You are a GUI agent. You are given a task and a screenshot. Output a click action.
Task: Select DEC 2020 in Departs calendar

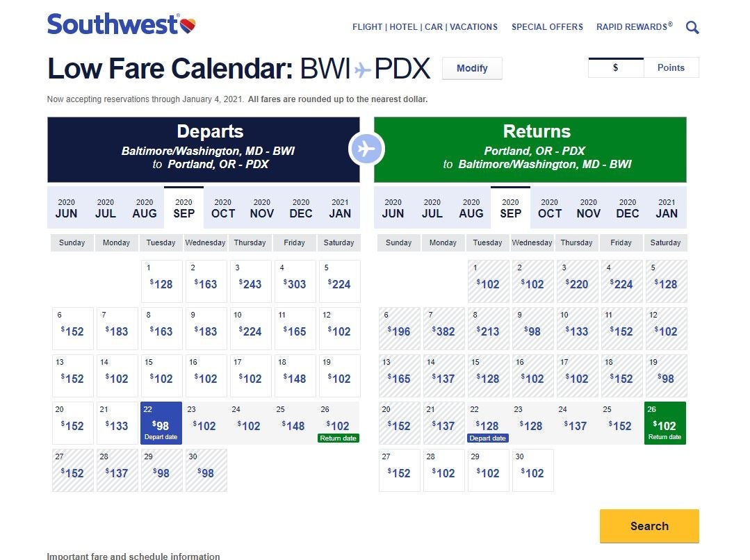[301, 208]
